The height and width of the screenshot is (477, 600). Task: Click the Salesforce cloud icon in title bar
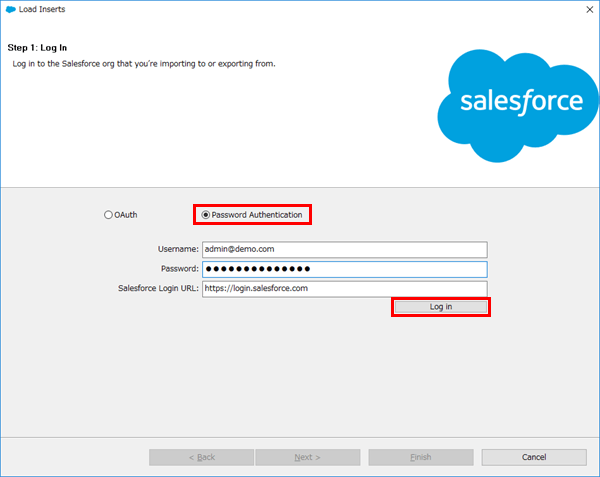[x=11, y=9]
